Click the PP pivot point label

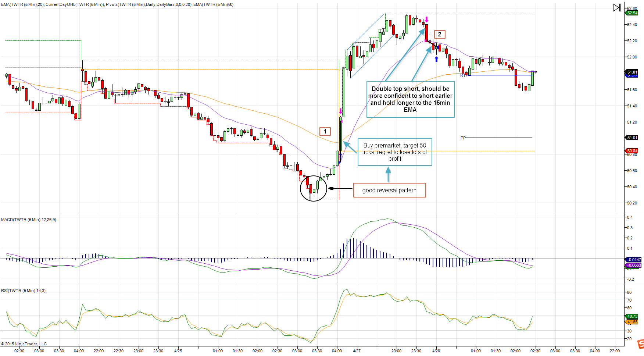coord(463,138)
